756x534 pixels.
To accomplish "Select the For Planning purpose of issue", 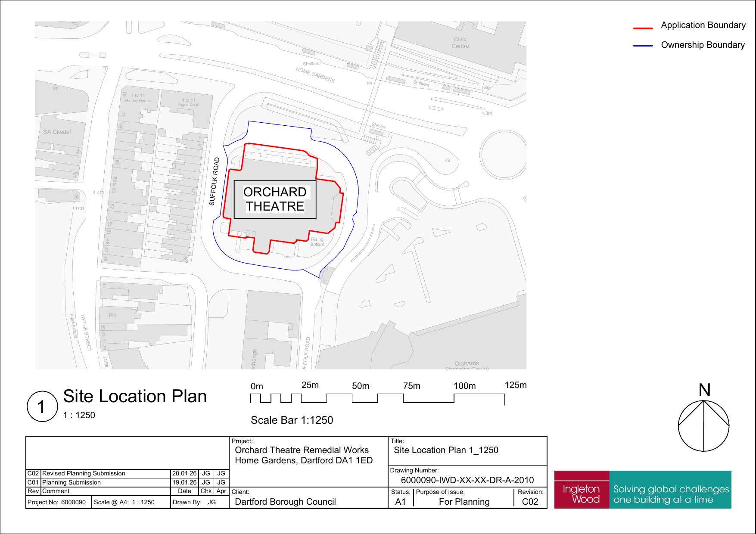I will [464, 502].
